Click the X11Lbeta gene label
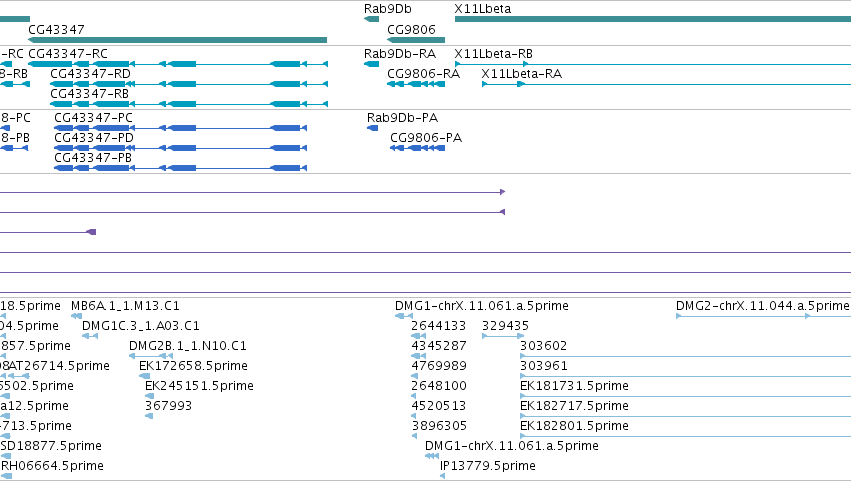 click(x=482, y=9)
